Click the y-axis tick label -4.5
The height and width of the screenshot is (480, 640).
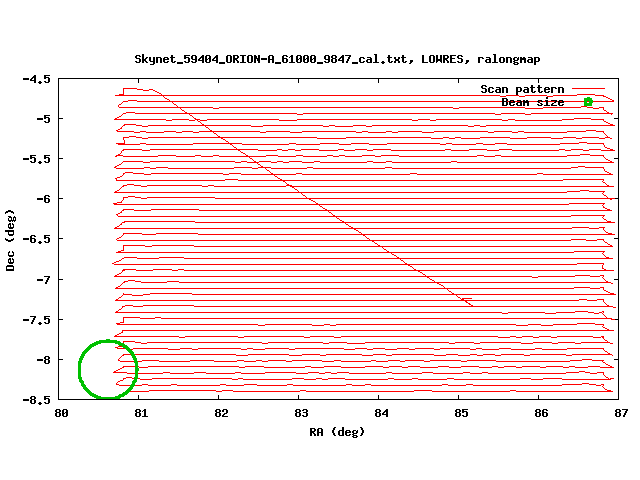[x=37, y=79]
